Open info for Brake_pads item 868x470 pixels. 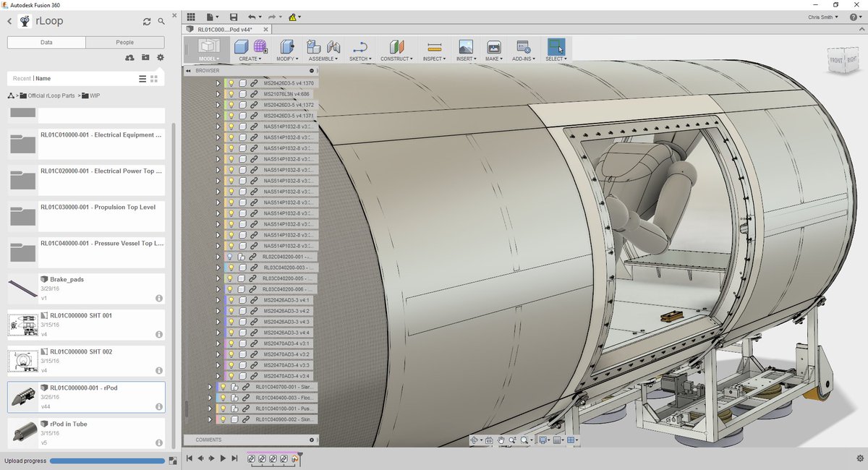158,298
